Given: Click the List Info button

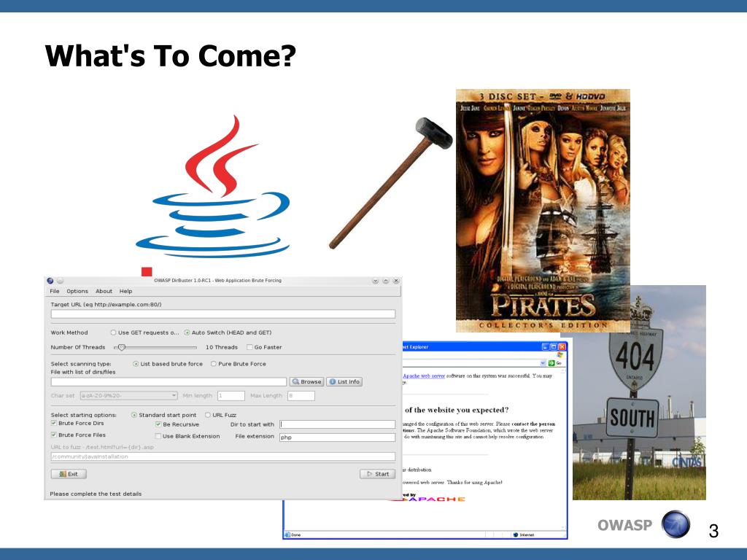Looking at the screenshot, I should point(344,382).
